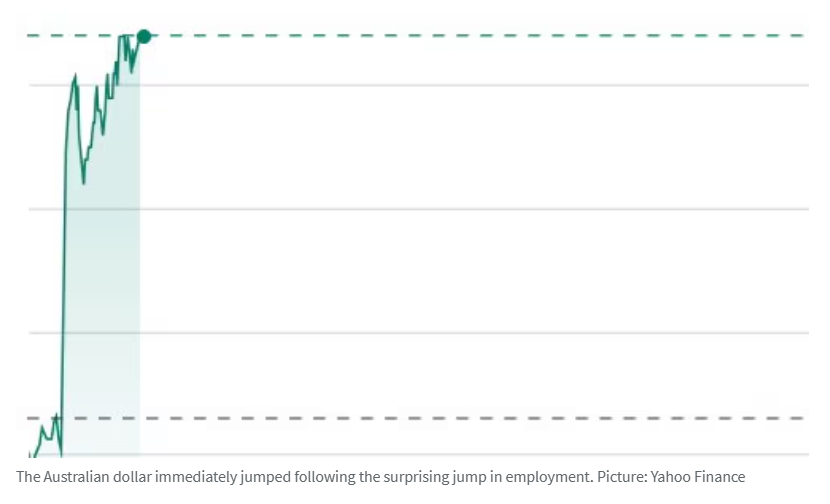Click the shaded green area under the line
The image size is (830, 504).
tap(102, 300)
